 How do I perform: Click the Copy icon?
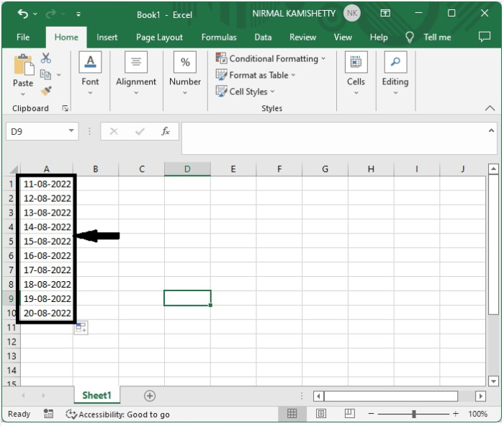point(45,75)
